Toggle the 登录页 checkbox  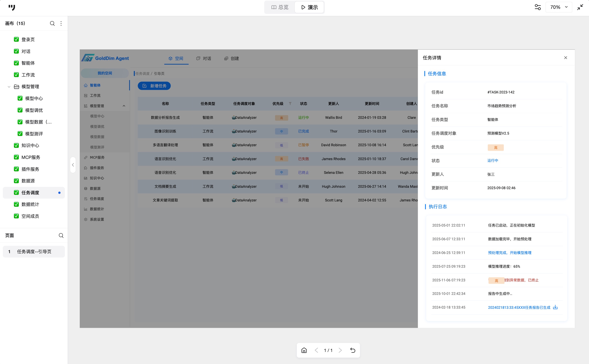(x=16, y=39)
